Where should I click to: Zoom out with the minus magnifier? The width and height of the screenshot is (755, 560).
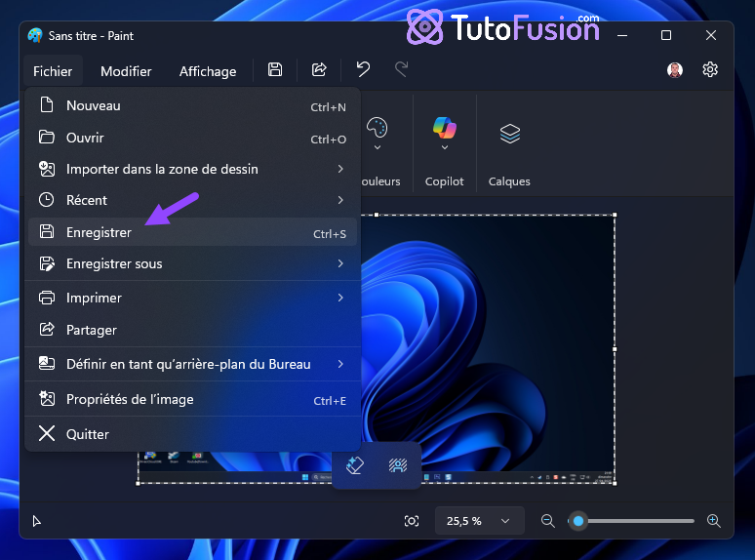(548, 521)
